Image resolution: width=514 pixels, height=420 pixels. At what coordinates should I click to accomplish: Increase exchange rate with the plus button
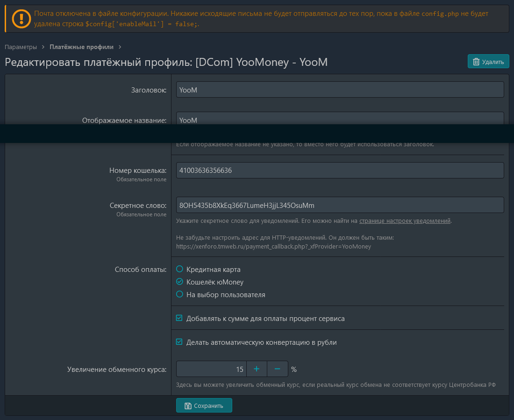point(257,369)
